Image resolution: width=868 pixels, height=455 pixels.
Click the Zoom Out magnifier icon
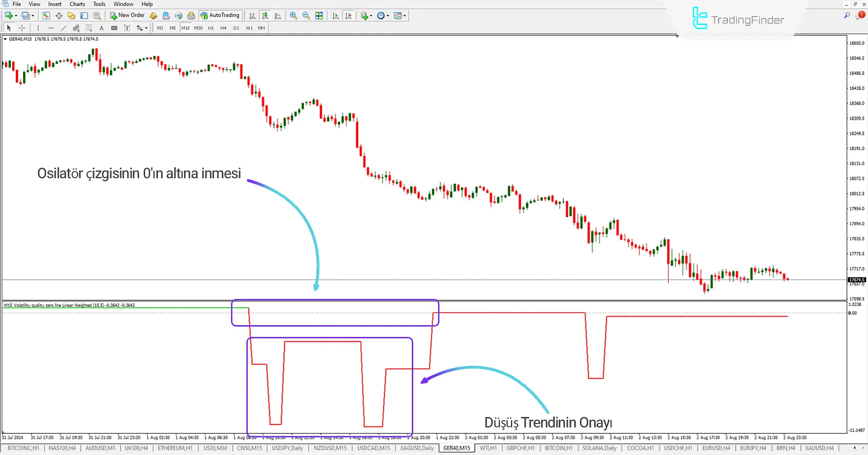(x=306, y=15)
